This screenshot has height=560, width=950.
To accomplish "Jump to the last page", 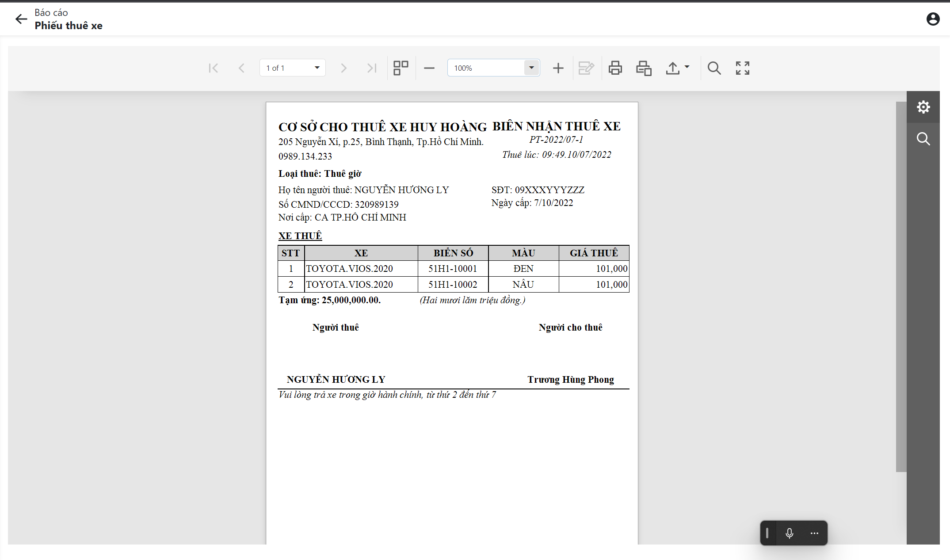I will tap(372, 68).
